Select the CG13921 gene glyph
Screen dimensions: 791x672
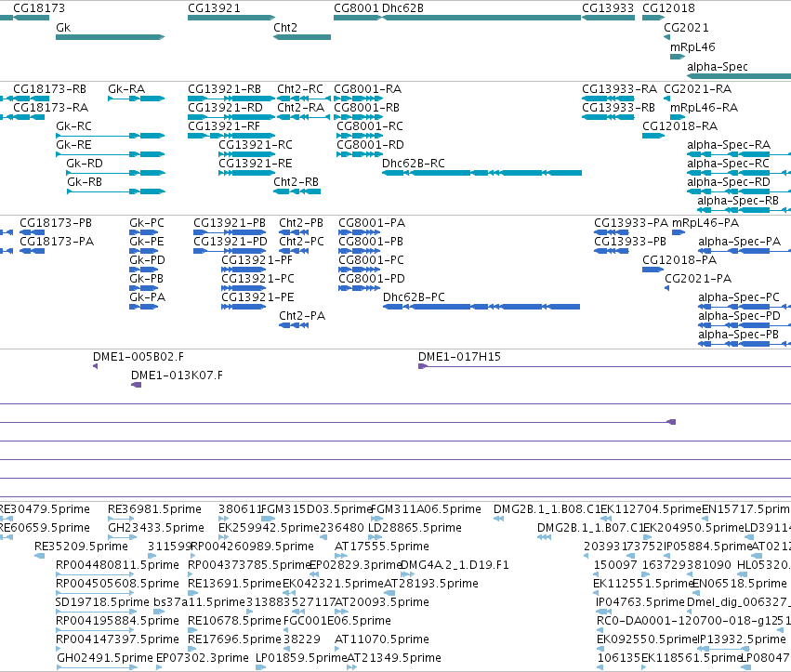[x=231, y=18]
